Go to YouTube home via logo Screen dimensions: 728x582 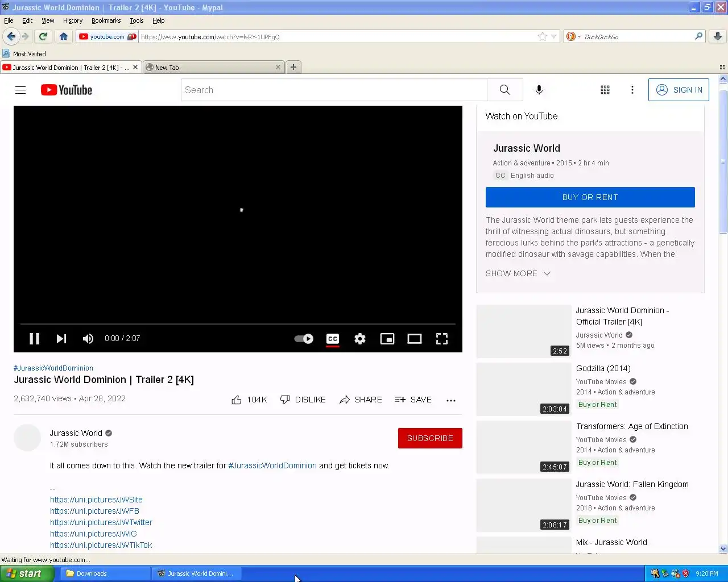[x=67, y=90]
